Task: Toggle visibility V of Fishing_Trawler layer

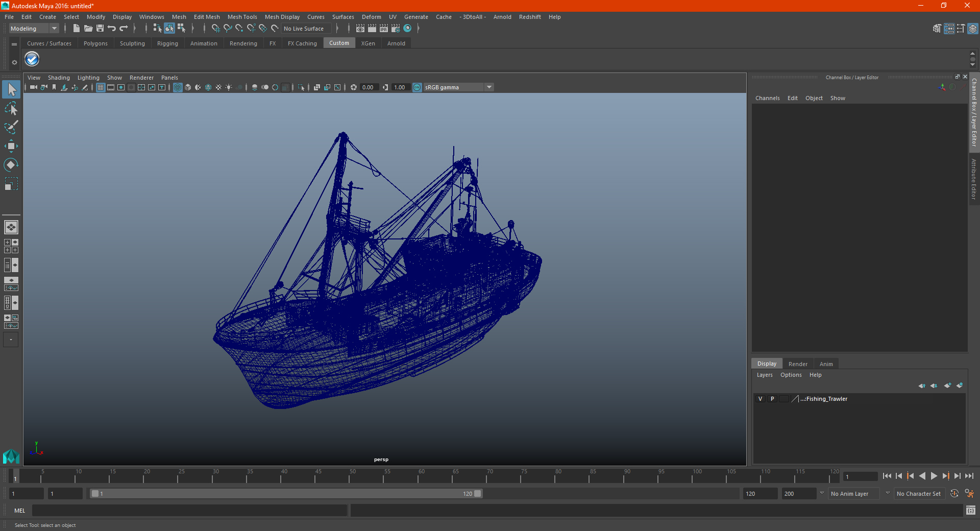Action: tap(760, 399)
